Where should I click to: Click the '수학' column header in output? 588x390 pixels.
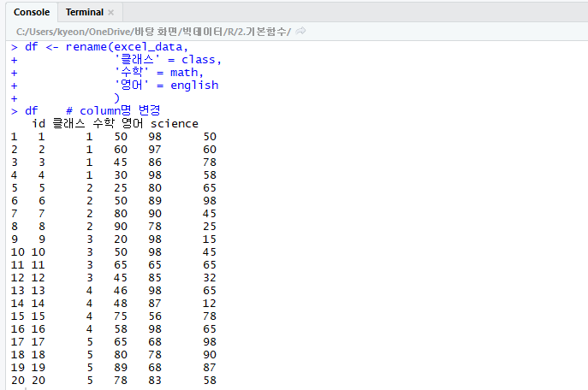coord(104,124)
